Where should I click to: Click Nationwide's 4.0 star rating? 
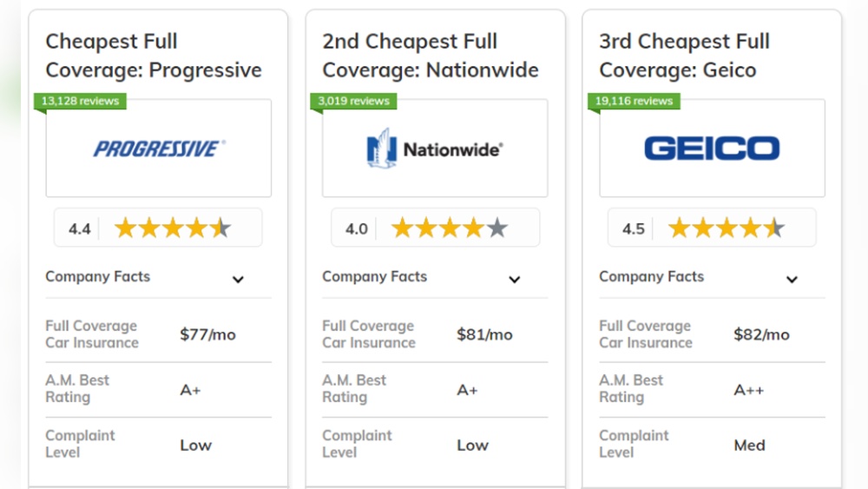[435, 228]
